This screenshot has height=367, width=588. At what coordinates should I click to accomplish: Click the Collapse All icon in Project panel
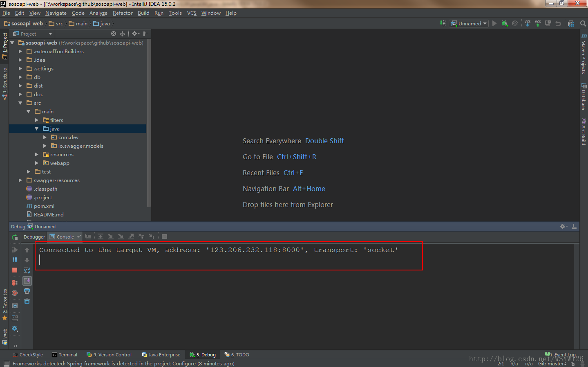tap(122, 34)
